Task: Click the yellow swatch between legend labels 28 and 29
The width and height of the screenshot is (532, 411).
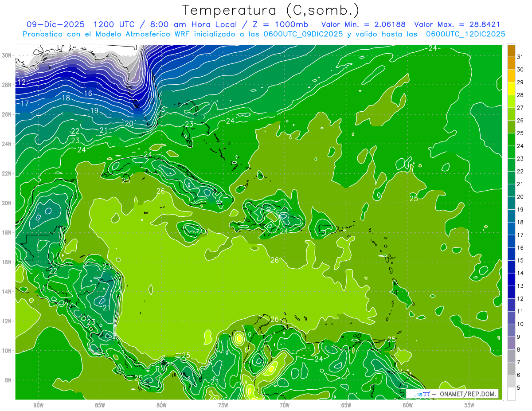Action: 512,89
